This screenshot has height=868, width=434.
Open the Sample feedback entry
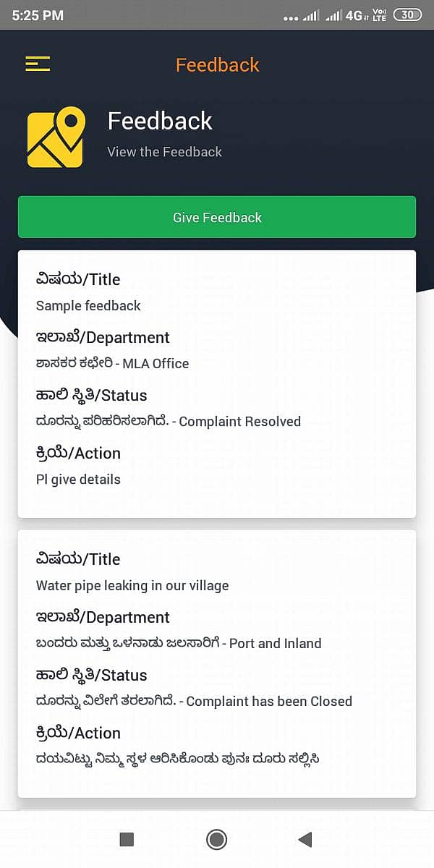pyautogui.click(x=88, y=305)
